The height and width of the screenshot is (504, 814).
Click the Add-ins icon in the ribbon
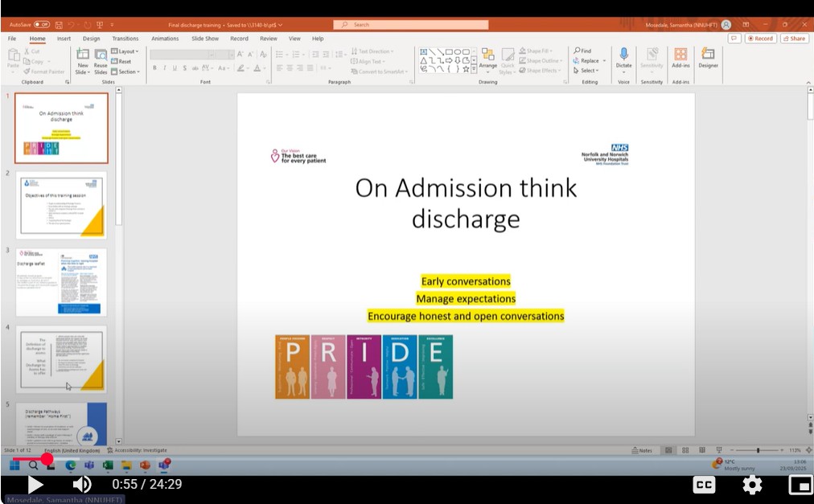coord(680,55)
